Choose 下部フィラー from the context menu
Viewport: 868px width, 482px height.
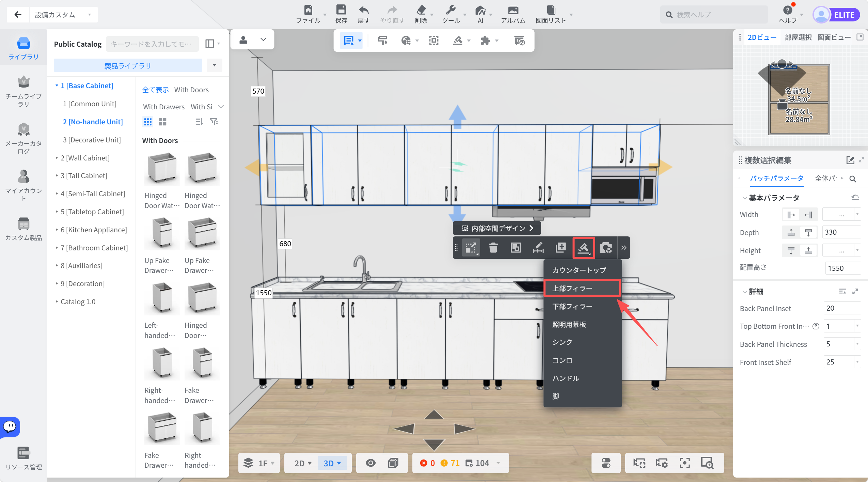pos(582,306)
